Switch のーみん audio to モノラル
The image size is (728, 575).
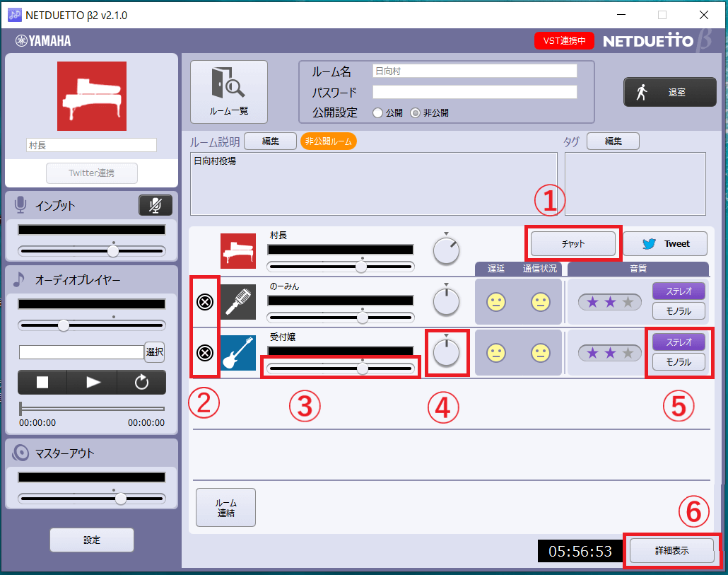[x=679, y=311]
